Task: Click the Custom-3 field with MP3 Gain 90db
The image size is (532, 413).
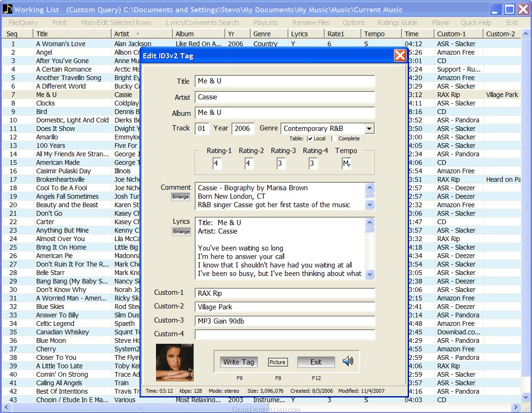Action: pos(285,321)
